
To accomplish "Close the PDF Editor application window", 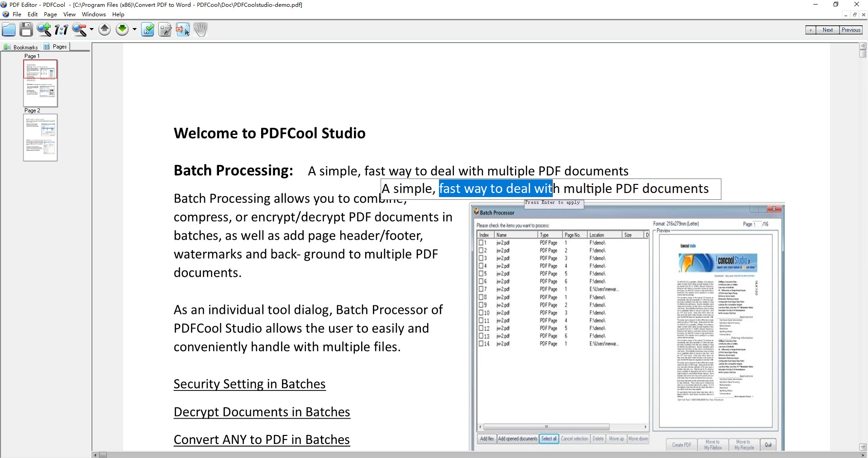I will coord(857,5).
